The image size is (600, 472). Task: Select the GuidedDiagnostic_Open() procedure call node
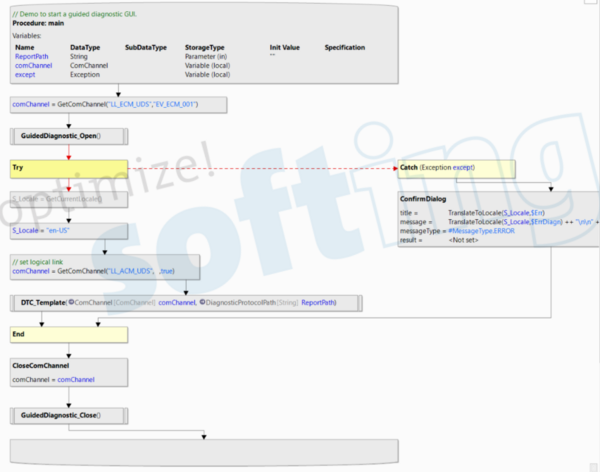(x=69, y=136)
